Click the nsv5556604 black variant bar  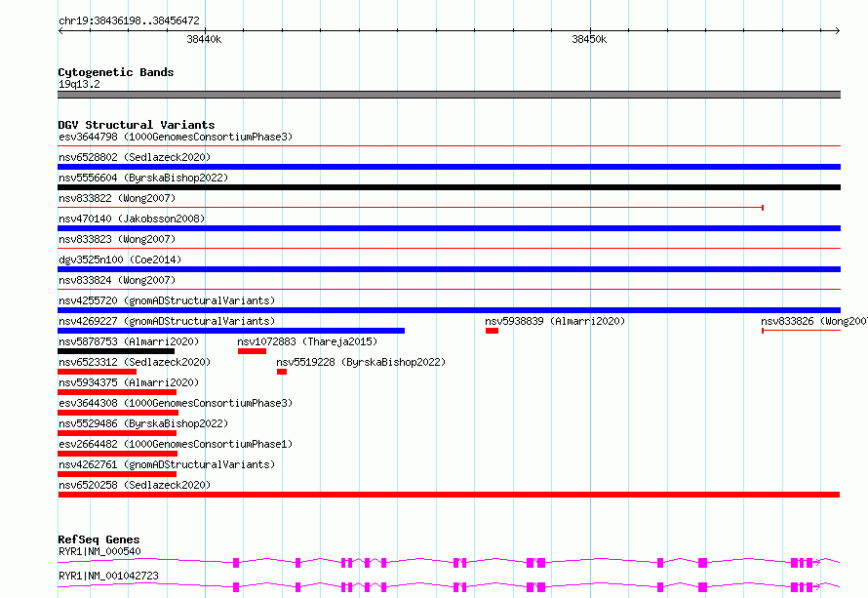click(449, 187)
